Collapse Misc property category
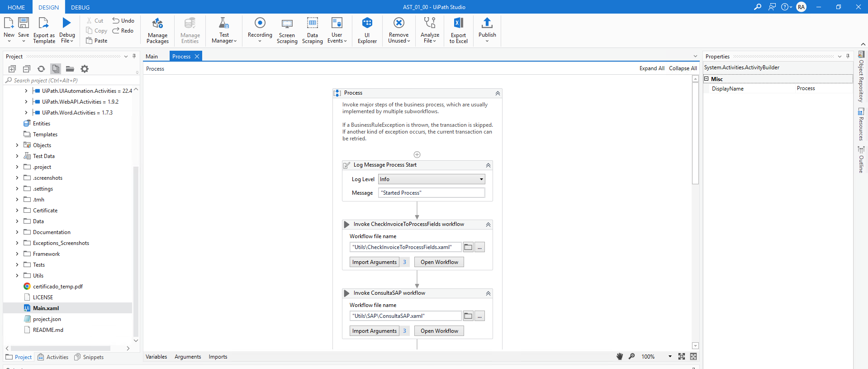Screen dimensions: 868x369 coord(707,79)
